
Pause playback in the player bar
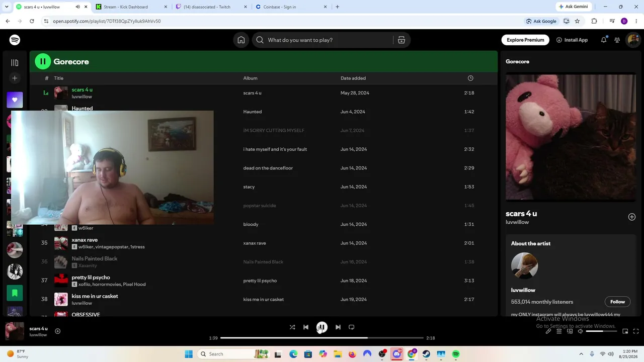pos(322,327)
